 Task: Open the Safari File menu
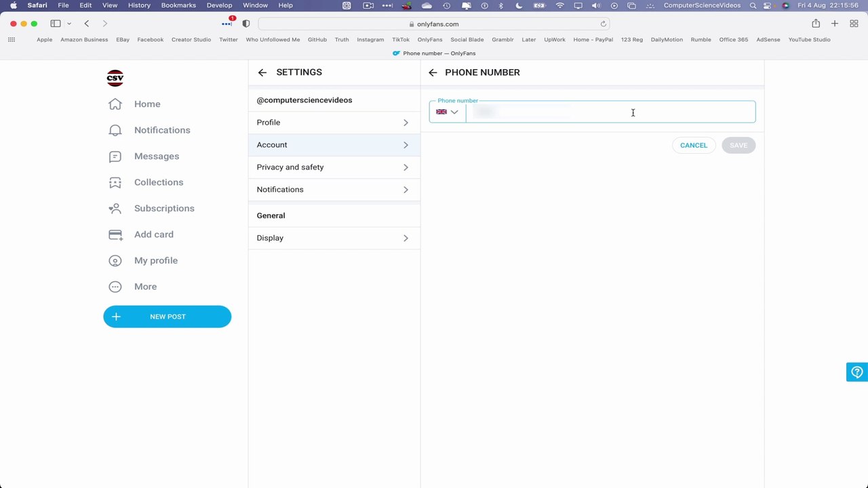[63, 5]
